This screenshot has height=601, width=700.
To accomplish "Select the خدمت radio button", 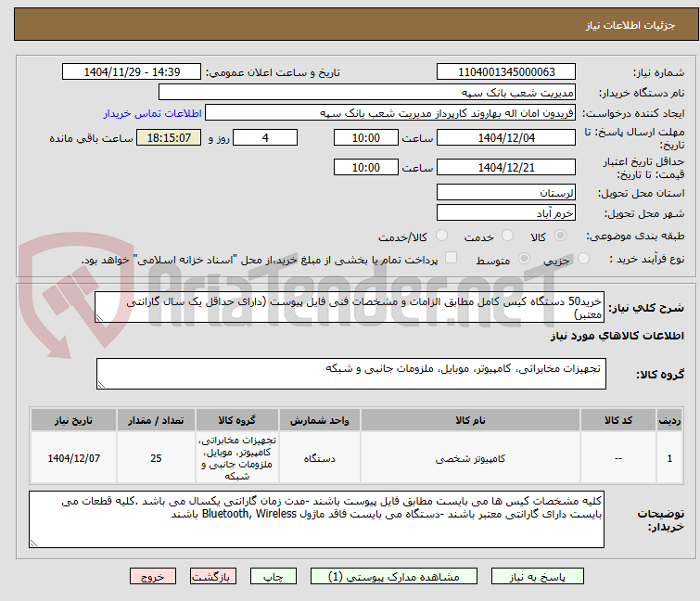I will click(x=507, y=236).
